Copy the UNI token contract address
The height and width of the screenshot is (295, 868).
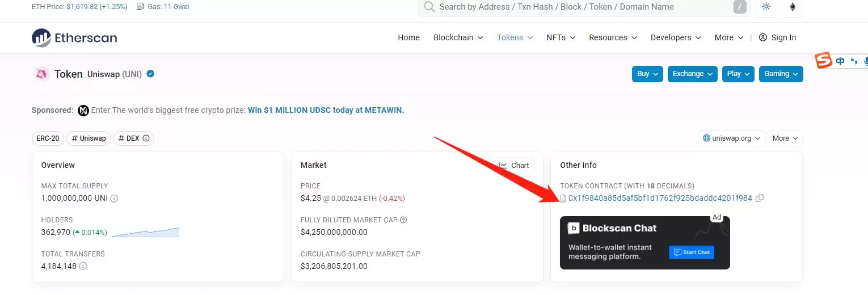click(x=760, y=198)
